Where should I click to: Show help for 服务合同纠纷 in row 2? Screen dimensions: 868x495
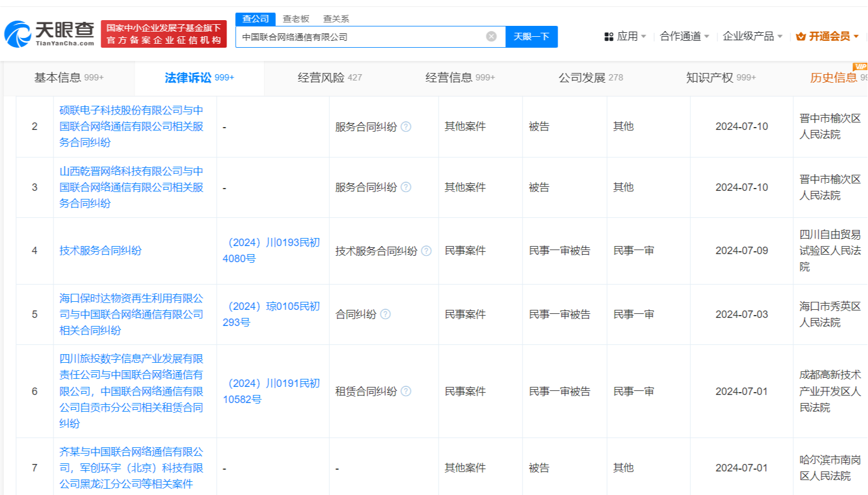(x=406, y=126)
